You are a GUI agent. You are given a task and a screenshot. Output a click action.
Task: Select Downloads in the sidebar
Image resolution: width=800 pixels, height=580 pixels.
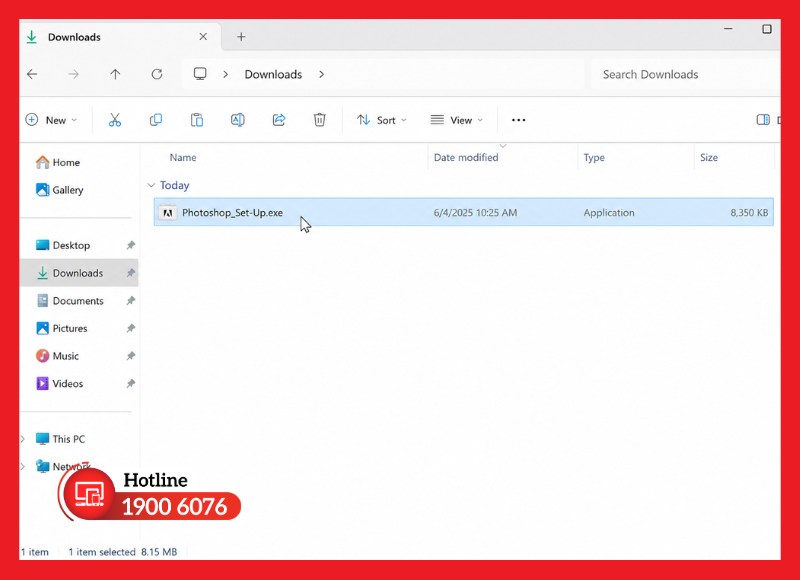coord(79,273)
